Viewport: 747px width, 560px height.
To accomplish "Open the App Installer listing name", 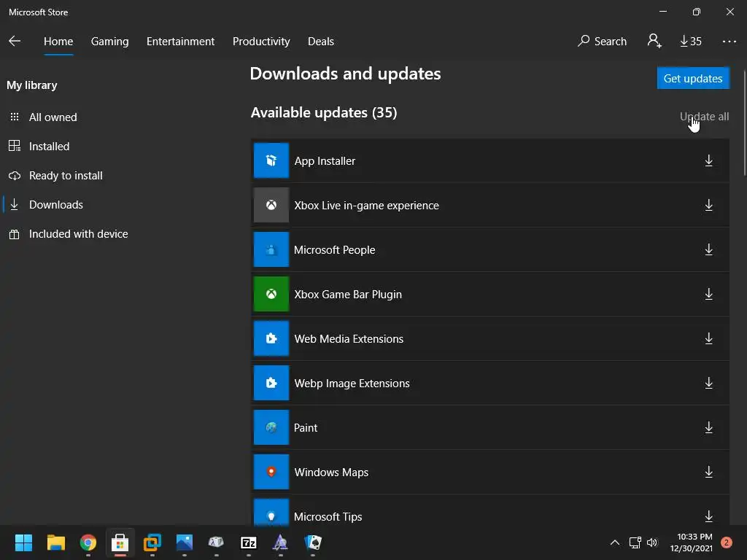I will 325,161.
